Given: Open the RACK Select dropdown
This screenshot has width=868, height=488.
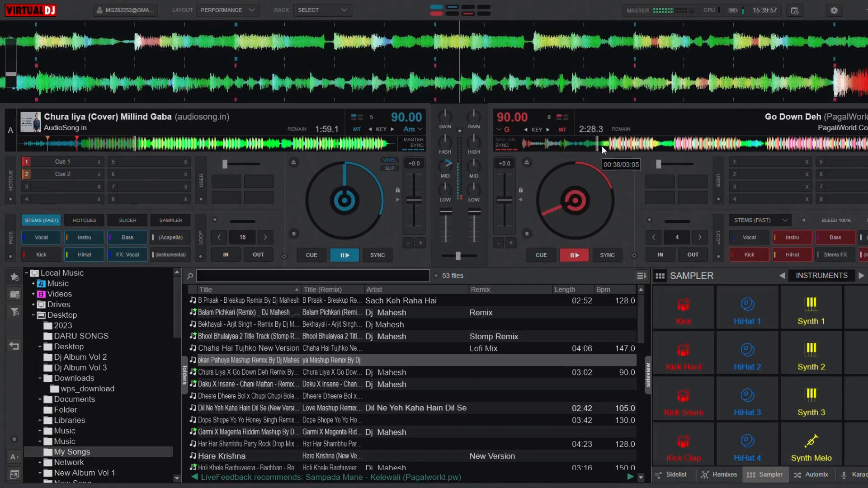Looking at the screenshot, I should [322, 10].
